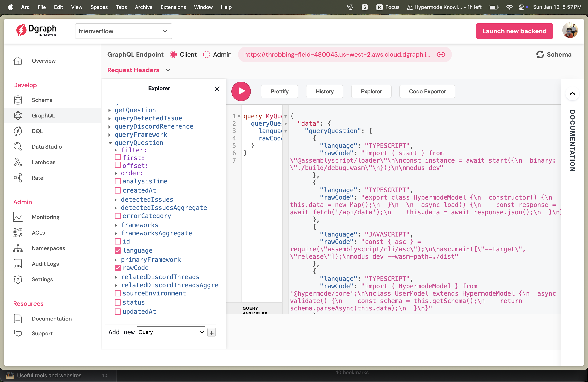588x382 pixels.
Task: Copy the endpoint link icon
Action: coord(441,54)
